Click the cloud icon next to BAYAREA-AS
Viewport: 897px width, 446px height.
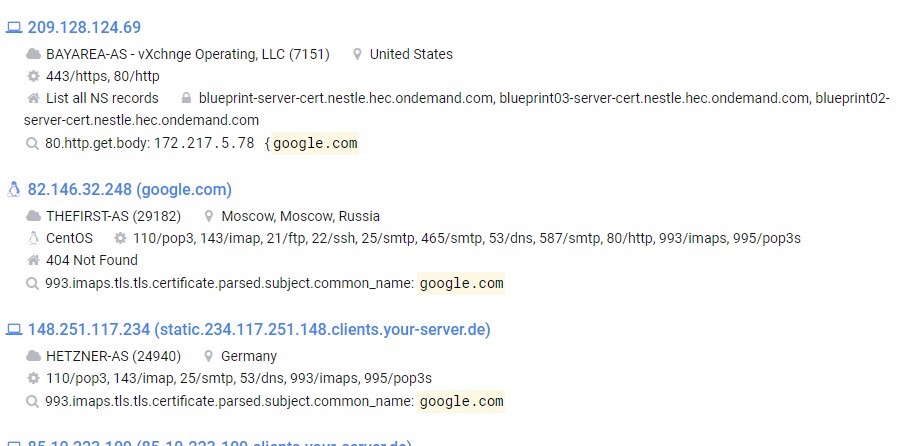34,54
